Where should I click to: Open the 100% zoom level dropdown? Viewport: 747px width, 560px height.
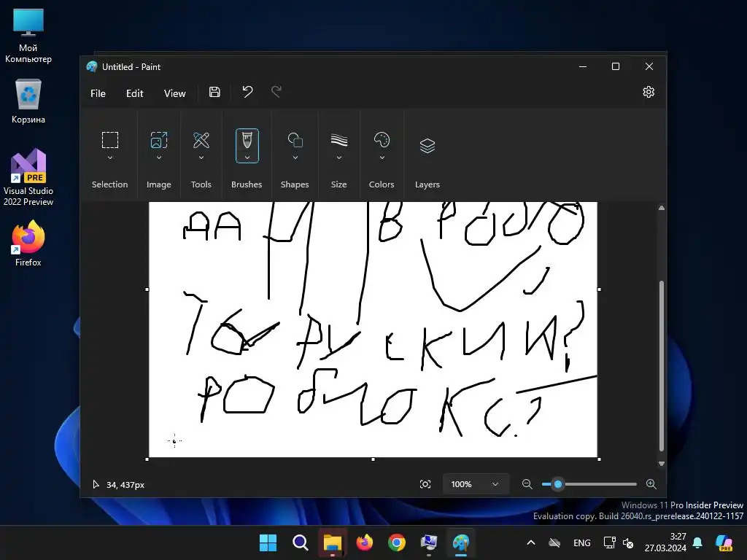coord(476,484)
